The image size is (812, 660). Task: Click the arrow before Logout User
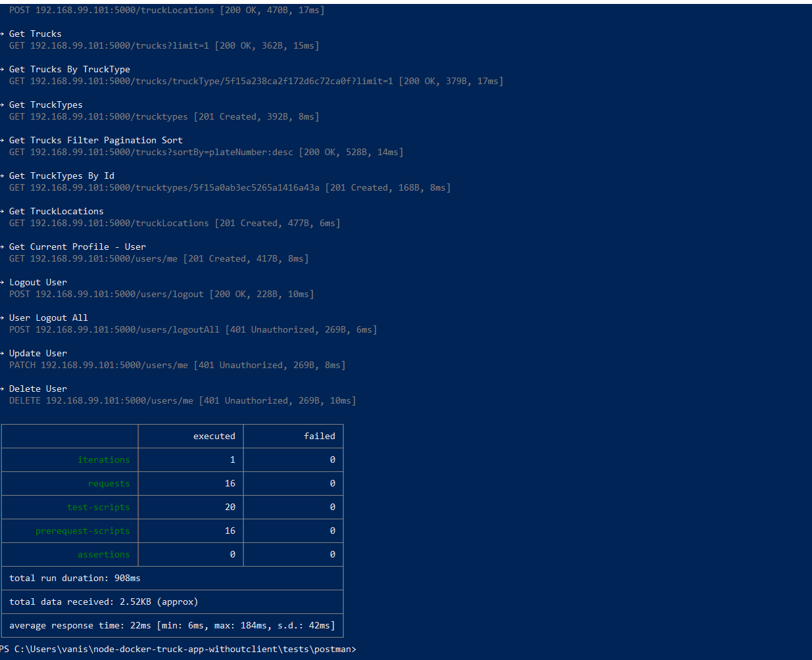[3, 282]
